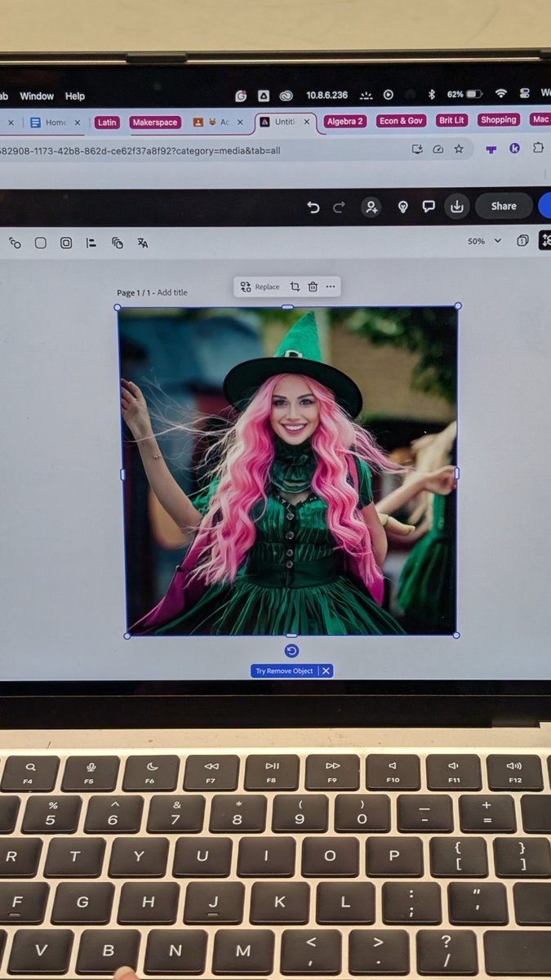Image resolution: width=551 pixels, height=980 pixels.
Task: Expand the Algebra 2 tab group
Action: pos(345,121)
